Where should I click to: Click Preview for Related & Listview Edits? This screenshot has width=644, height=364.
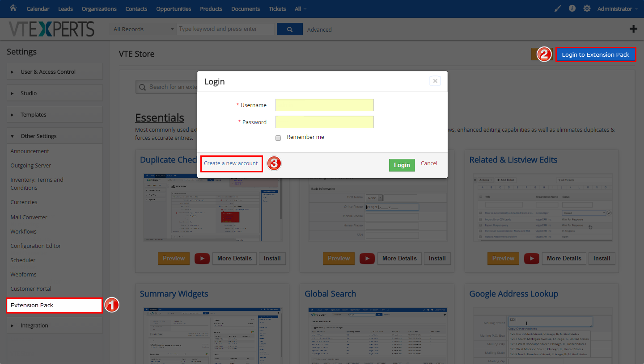coord(503,258)
